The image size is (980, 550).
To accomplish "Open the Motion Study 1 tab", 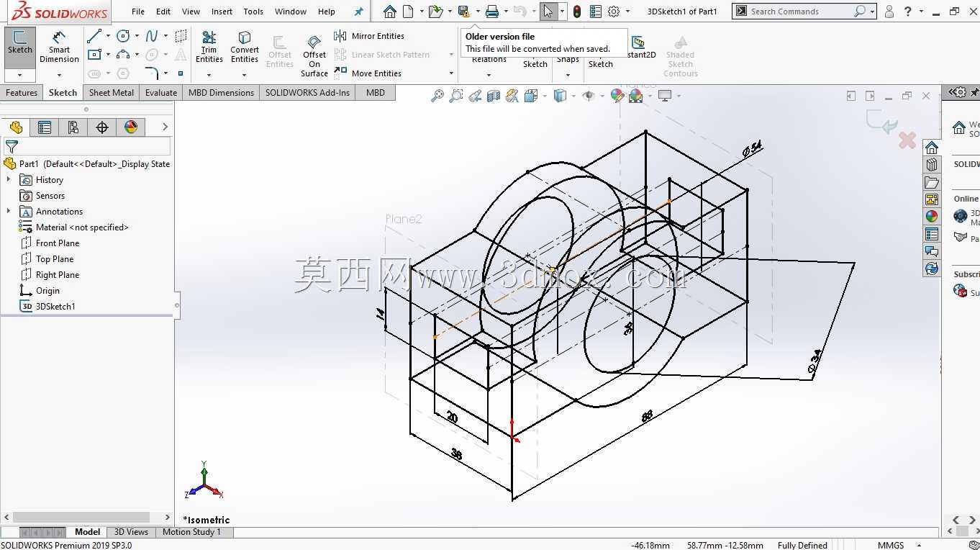I will tap(191, 532).
